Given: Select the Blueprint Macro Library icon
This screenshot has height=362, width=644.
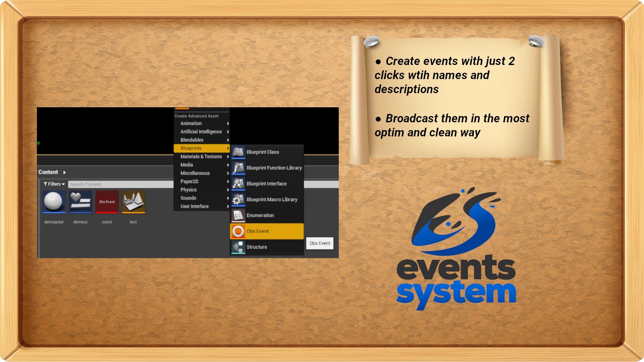Looking at the screenshot, I should click(237, 199).
